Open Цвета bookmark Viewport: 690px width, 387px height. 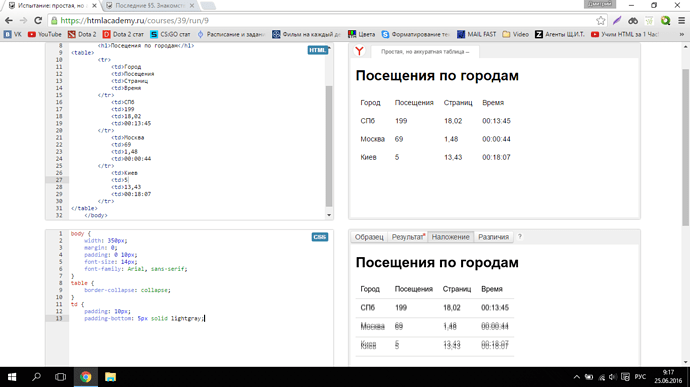(361, 34)
